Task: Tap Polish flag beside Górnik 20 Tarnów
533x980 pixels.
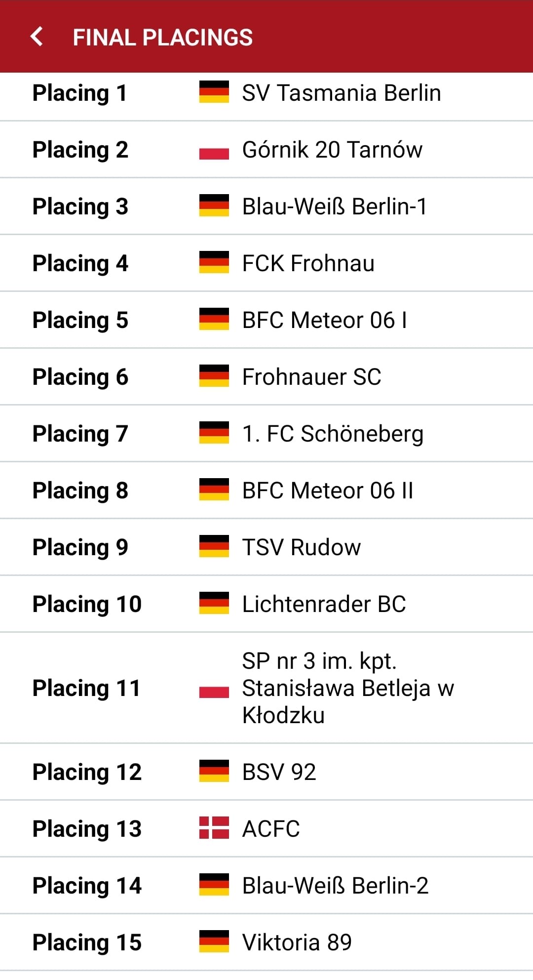Action: (214, 150)
